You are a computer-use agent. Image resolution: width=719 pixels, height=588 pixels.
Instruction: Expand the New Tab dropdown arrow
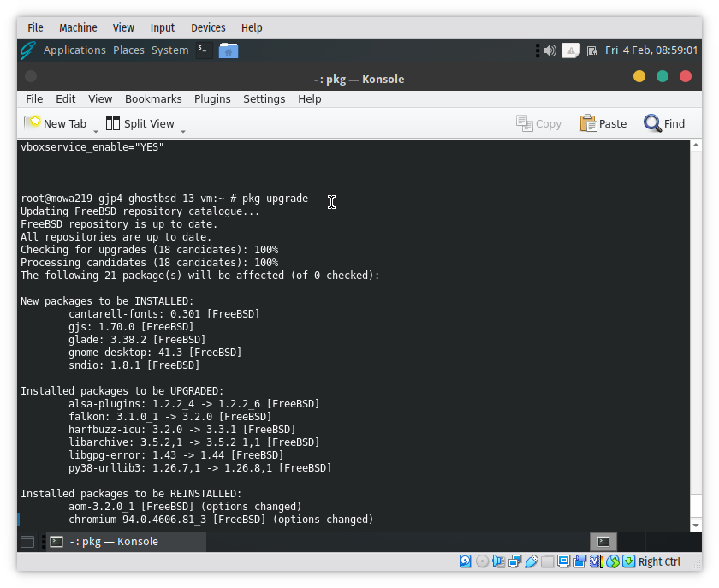tap(96, 131)
